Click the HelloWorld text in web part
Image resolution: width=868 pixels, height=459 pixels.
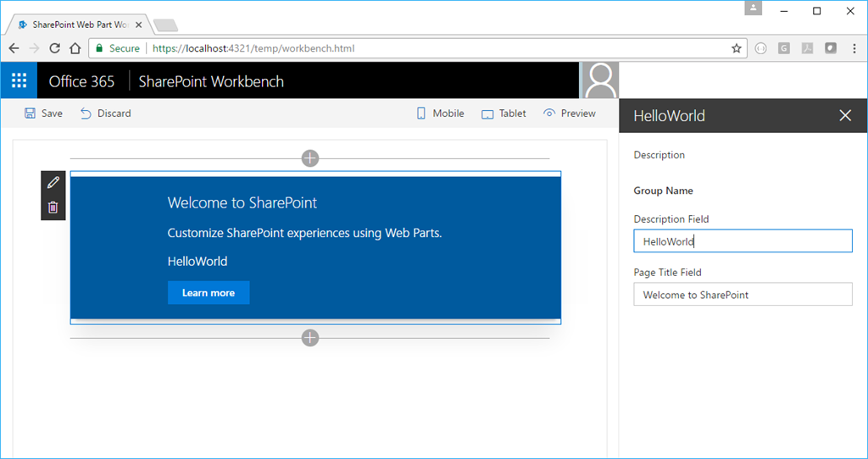click(198, 262)
